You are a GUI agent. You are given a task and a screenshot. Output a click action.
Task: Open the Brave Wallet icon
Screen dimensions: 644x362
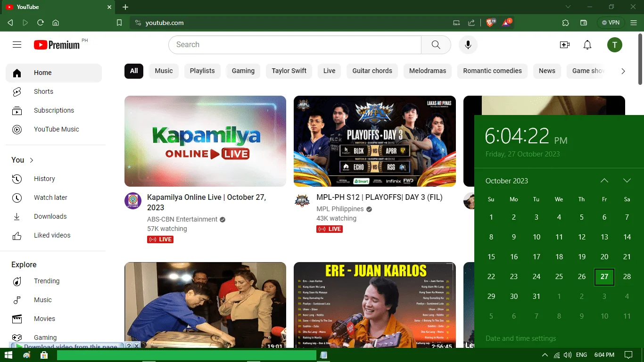pos(584,23)
